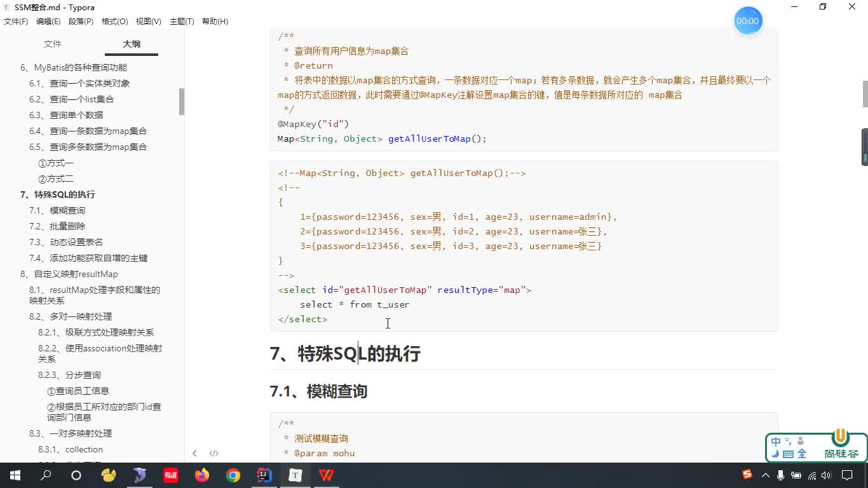Open the IME soft keyboard icon
Viewport: 868px width, 488px height.
point(788,454)
